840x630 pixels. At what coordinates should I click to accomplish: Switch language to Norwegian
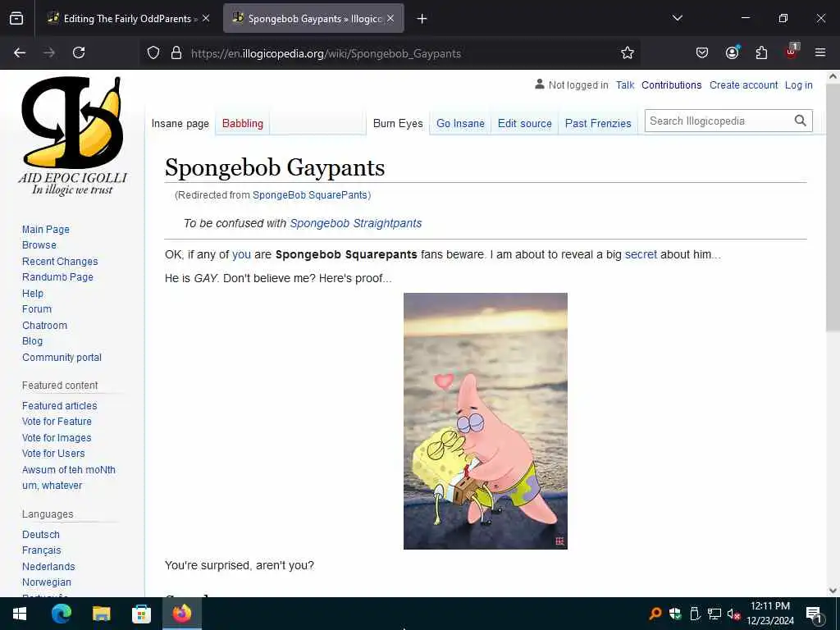click(47, 582)
